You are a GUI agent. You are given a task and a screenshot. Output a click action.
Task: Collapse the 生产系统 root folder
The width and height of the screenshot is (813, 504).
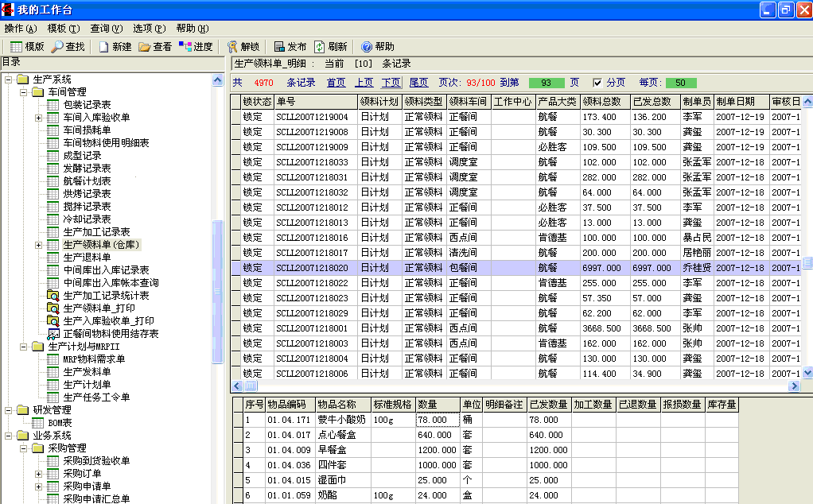pyautogui.click(x=9, y=79)
